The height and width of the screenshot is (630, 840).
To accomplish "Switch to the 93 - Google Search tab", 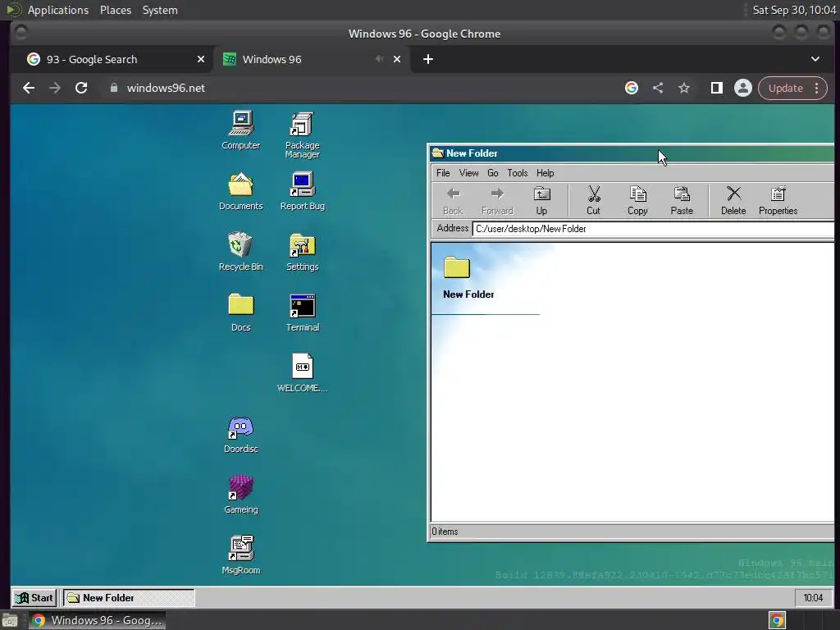I will pos(116,59).
